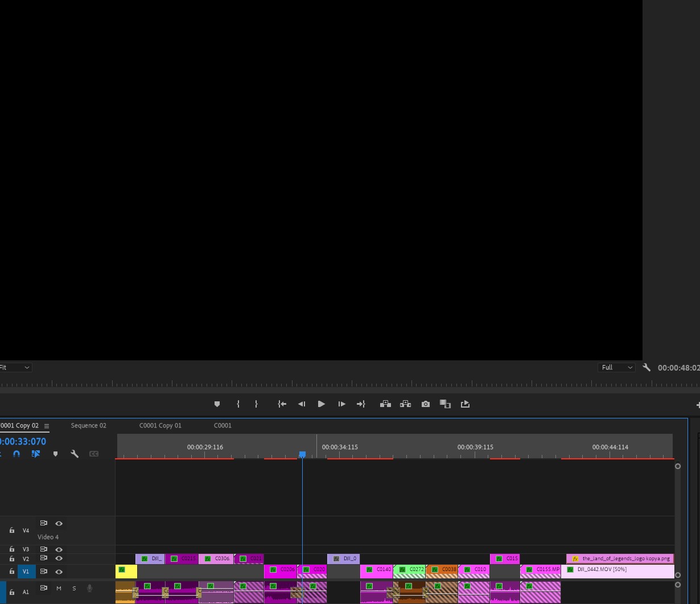The height and width of the screenshot is (604, 700).
Task: Click the Extract icon in transport controls
Action: pos(406,404)
